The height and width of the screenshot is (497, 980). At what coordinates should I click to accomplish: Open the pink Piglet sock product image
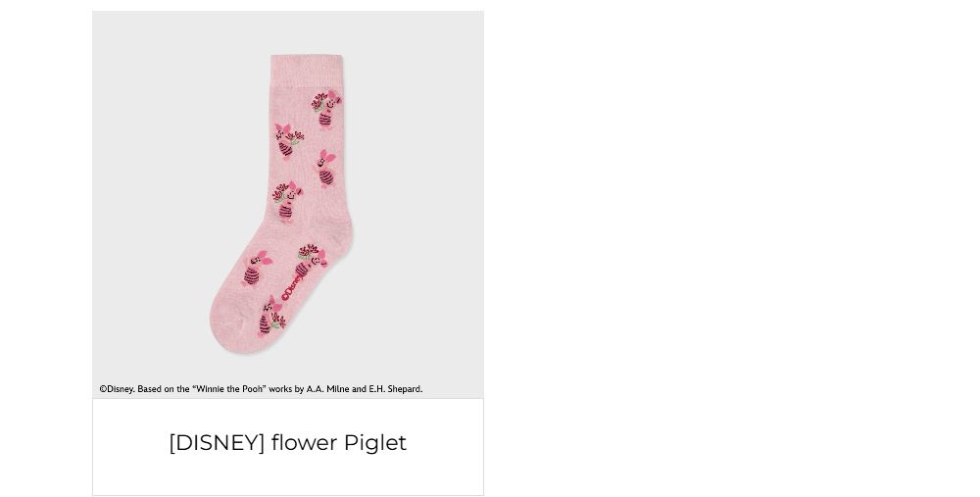[287, 205]
